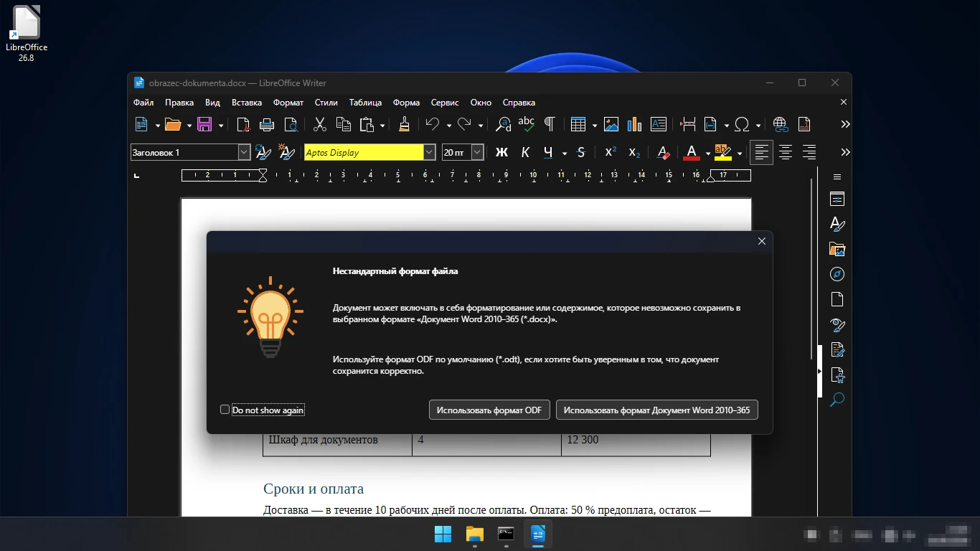The height and width of the screenshot is (551, 980).
Task: Insert a chart using toolbar icon
Action: click(634, 124)
